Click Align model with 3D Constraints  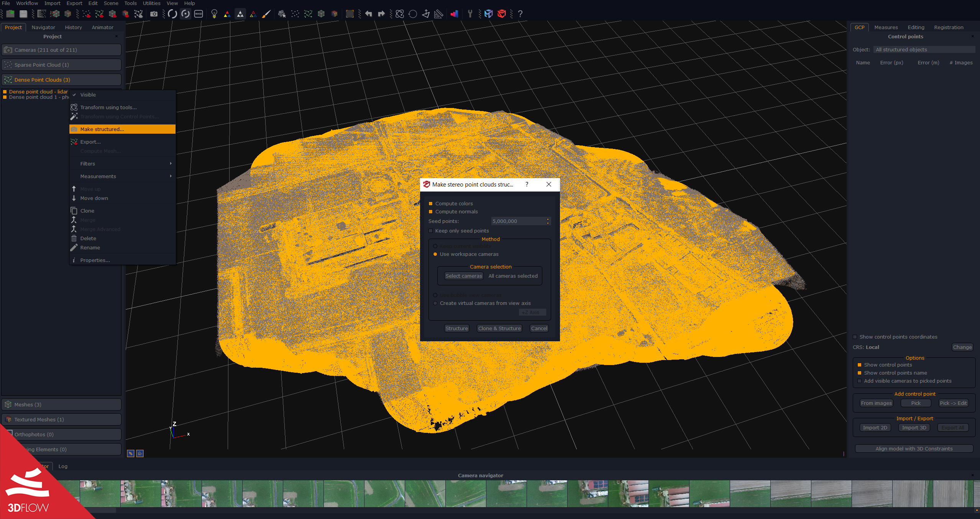tap(914, 449)
